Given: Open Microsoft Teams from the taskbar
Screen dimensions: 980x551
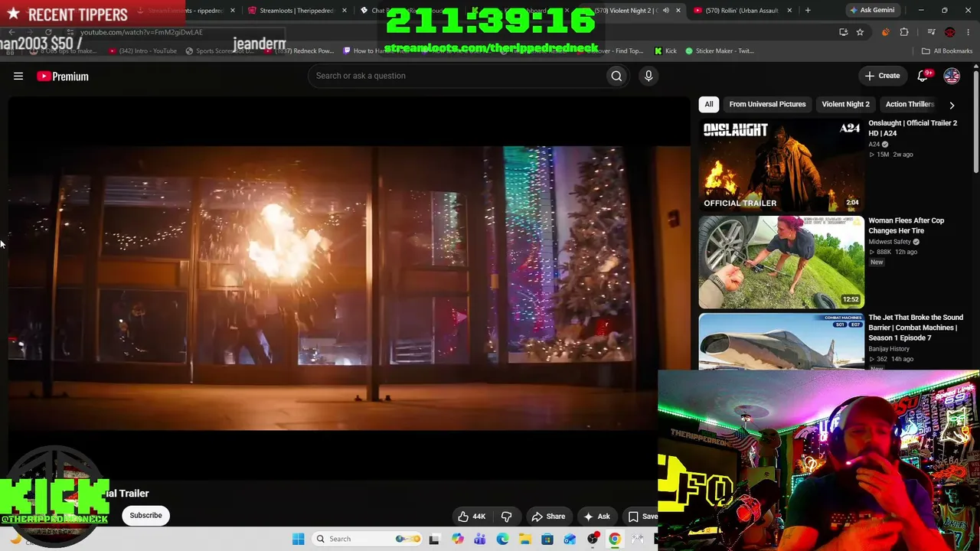Looking at the screenshot, I should 479,539.
